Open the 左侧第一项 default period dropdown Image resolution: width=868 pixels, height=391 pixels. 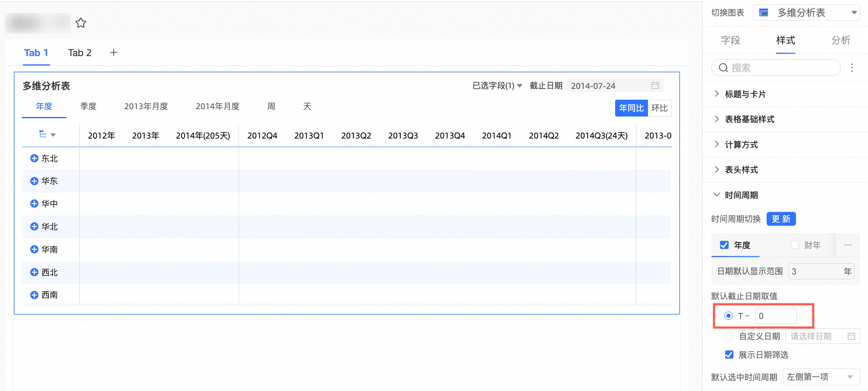tap(821, 377)
